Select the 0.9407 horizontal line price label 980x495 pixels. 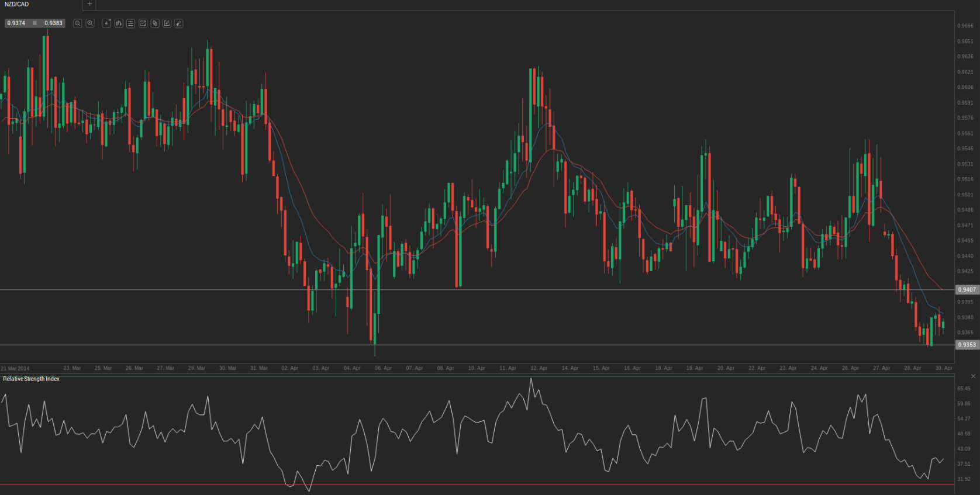tap(967, 290)
